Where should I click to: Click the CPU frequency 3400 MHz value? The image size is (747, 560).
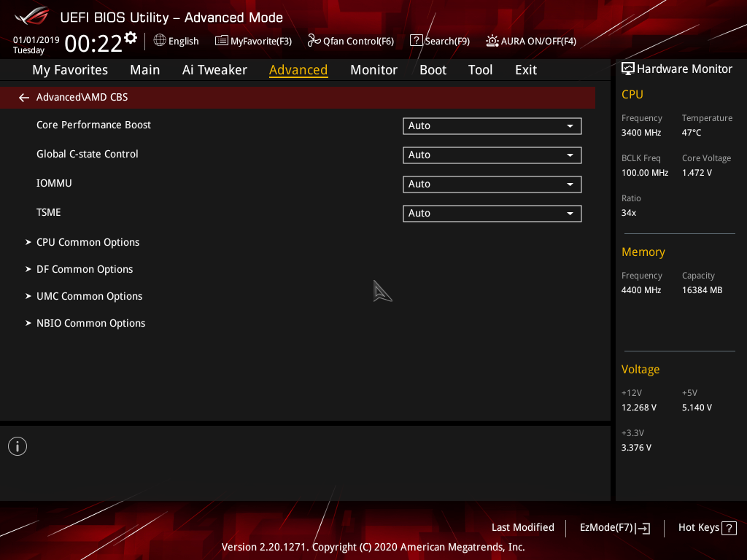click(640, 133)
